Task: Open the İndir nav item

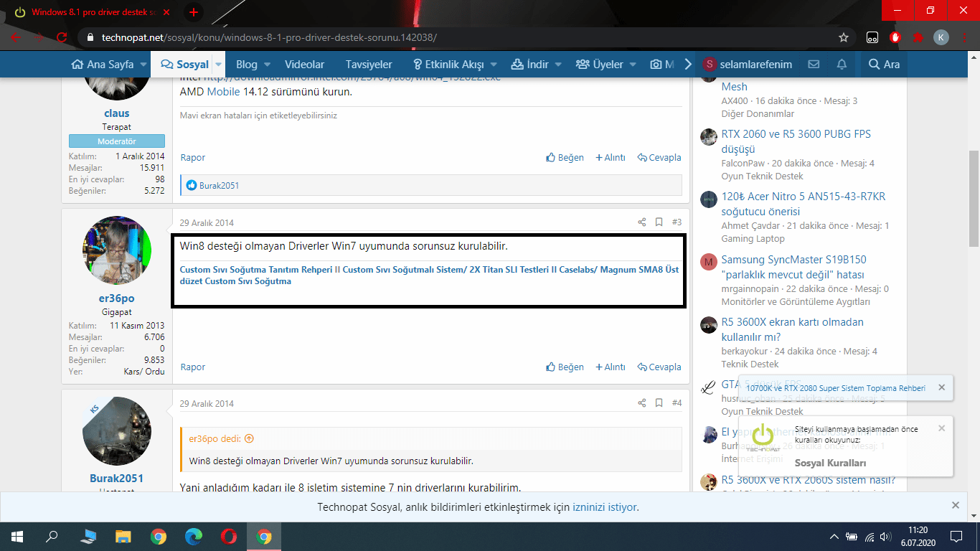Action: pyautogui.click(x=530, y=65)
